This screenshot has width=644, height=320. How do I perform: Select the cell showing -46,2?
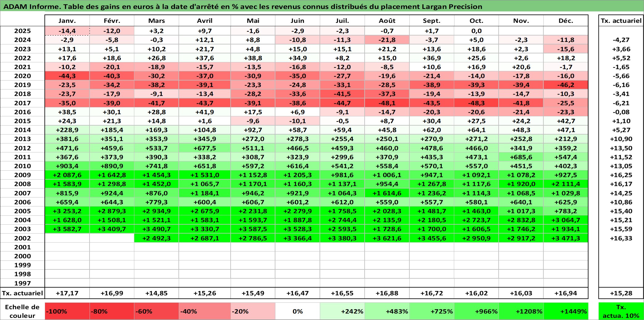(x=566, y=85)
